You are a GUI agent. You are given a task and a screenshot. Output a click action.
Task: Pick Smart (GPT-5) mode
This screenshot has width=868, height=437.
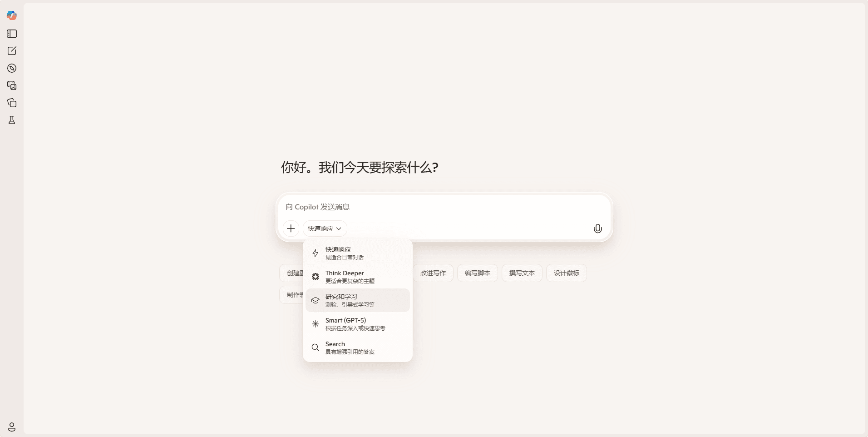(x=357, y=324)
